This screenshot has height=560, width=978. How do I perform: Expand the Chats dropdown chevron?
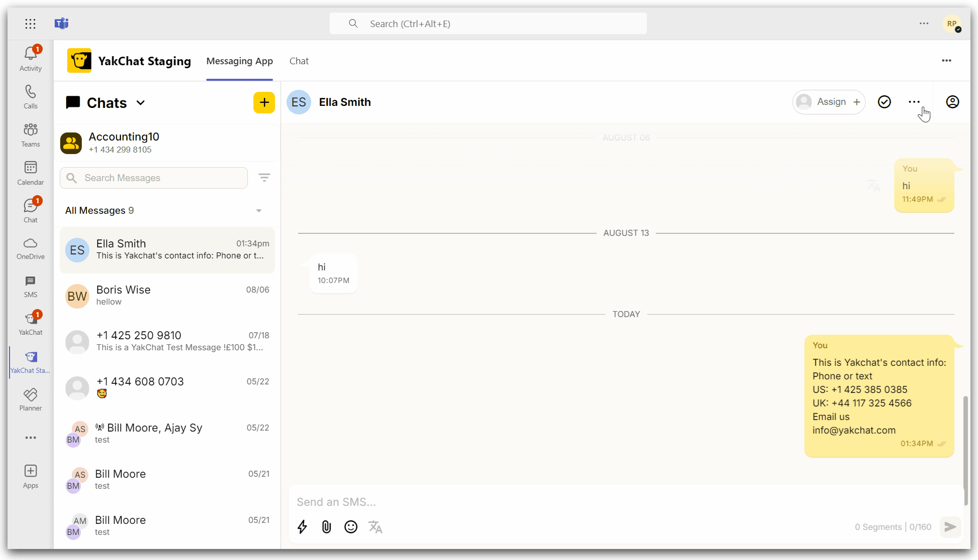(141, 103)
